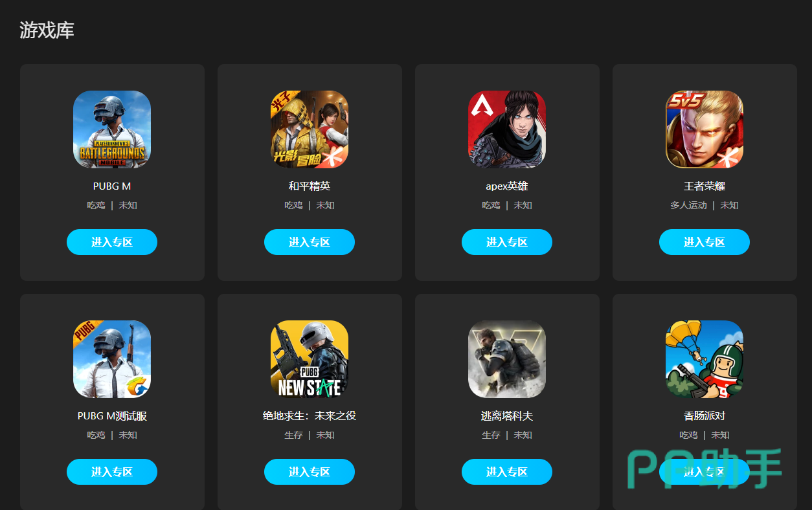Image resolution: width=812 pixels, height=510 pixels.
Task: Click the 香肠派对 title text
Action: (x=705, y=416)
